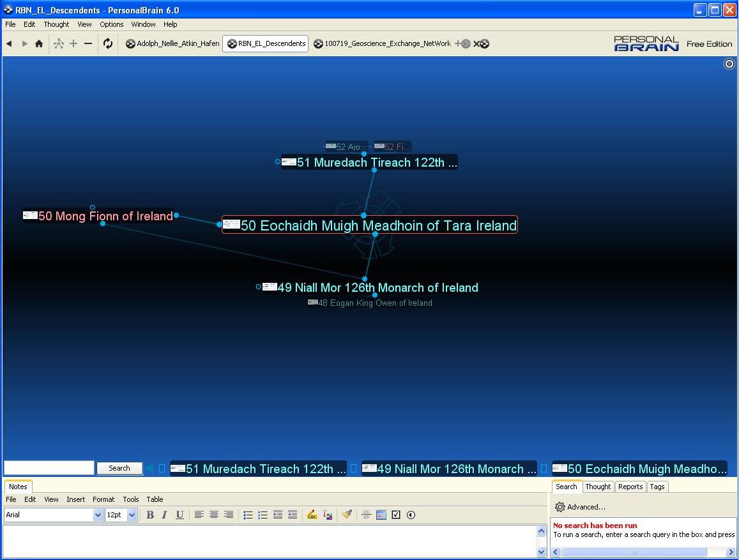Increase indent in notes
This screenshot has height=560, width=739.
tap(293, 515)
